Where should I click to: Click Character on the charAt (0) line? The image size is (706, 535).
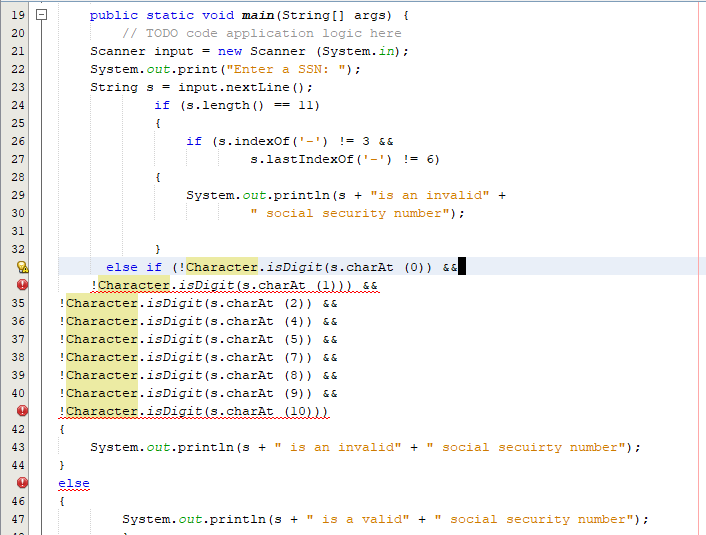pyautogui.click(x=222, y=268)
